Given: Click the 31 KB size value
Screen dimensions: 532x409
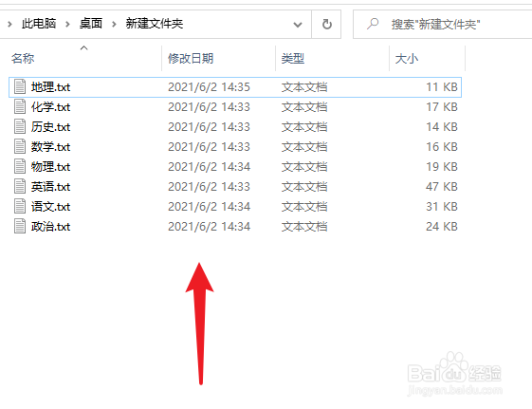Looking at the screenshot, I should pos(442,206).
